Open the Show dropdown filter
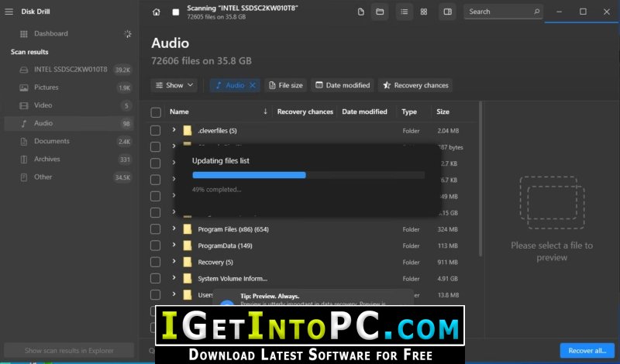 (x=174, y=85)
